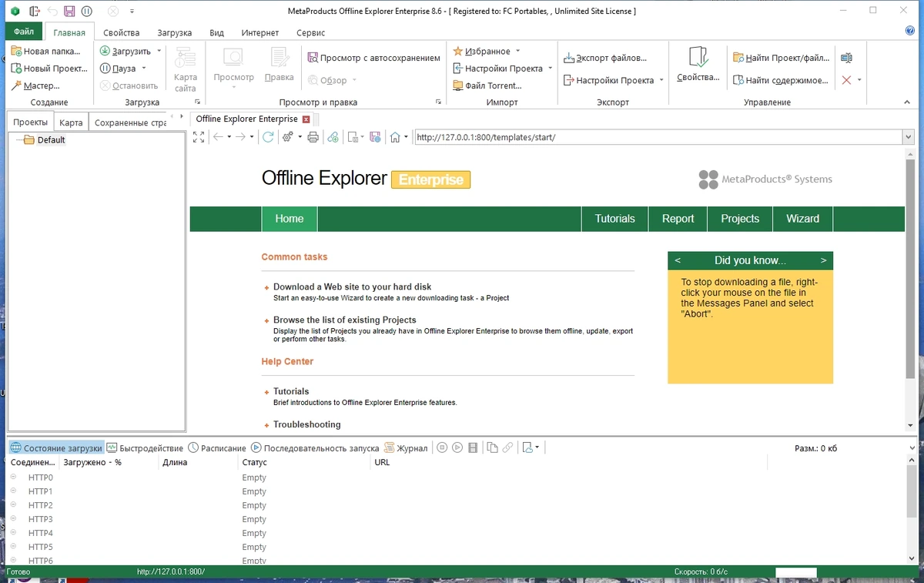Click the copy icon in the bottom panel toolbar

coord(493,447)
